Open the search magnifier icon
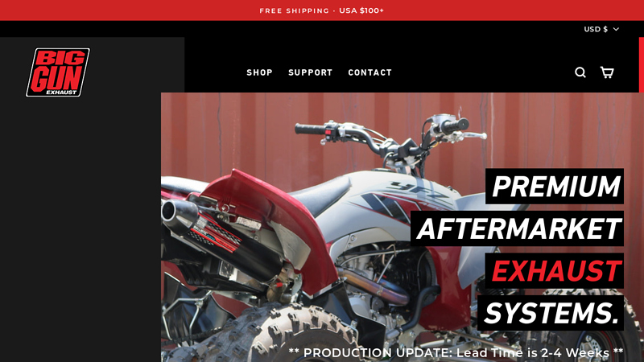This screenshot has width=644, height=362. tap(580, 72)
